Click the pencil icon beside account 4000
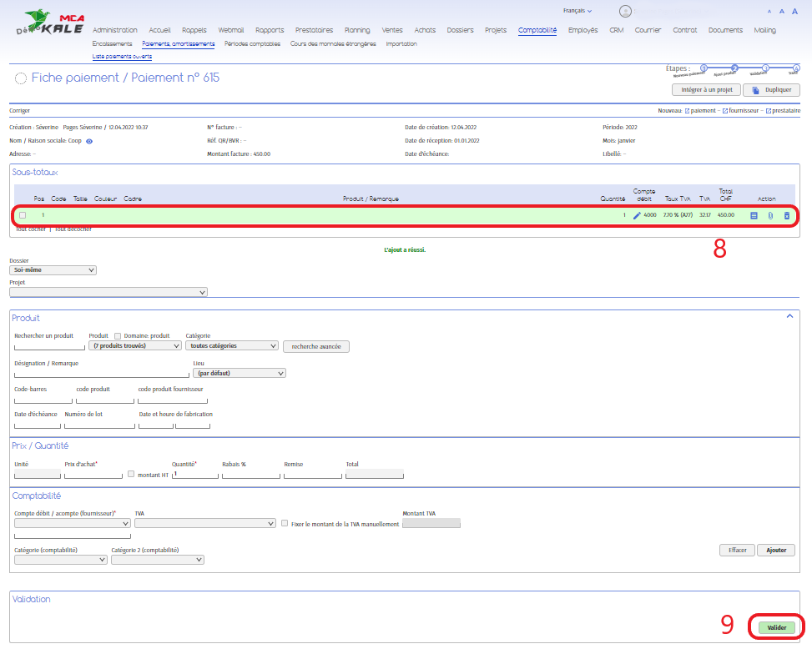The width and height of the screenshot is (812, 649). 637,215
